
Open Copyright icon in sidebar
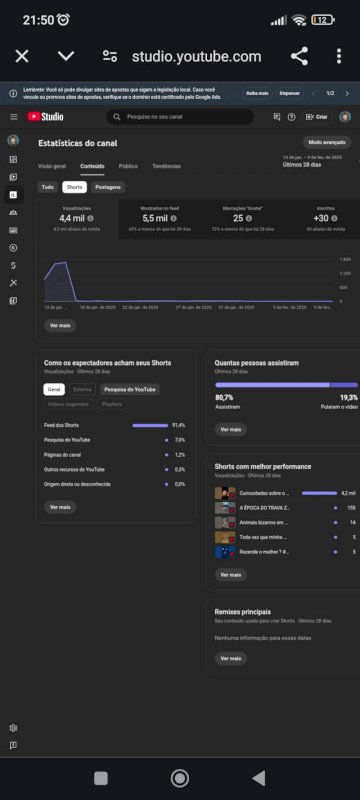click(13, 248)
